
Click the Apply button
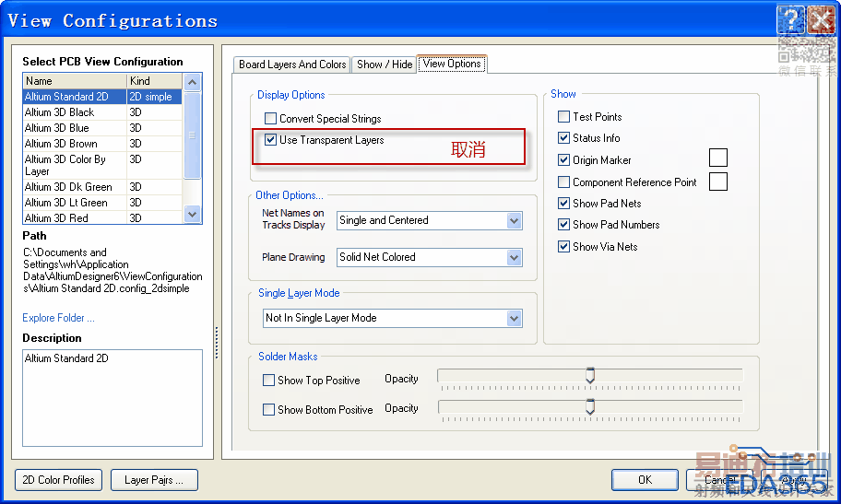[793, 480]
